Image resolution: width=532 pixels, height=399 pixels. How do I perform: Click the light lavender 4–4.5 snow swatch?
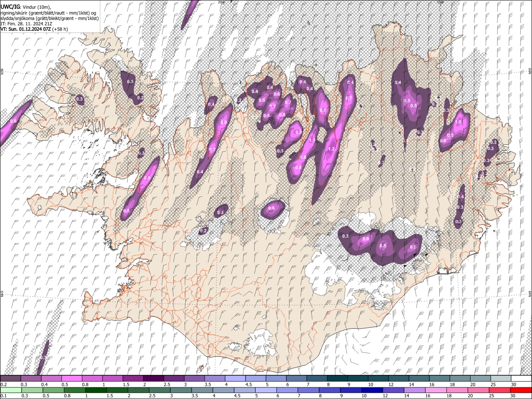(235, 379)
